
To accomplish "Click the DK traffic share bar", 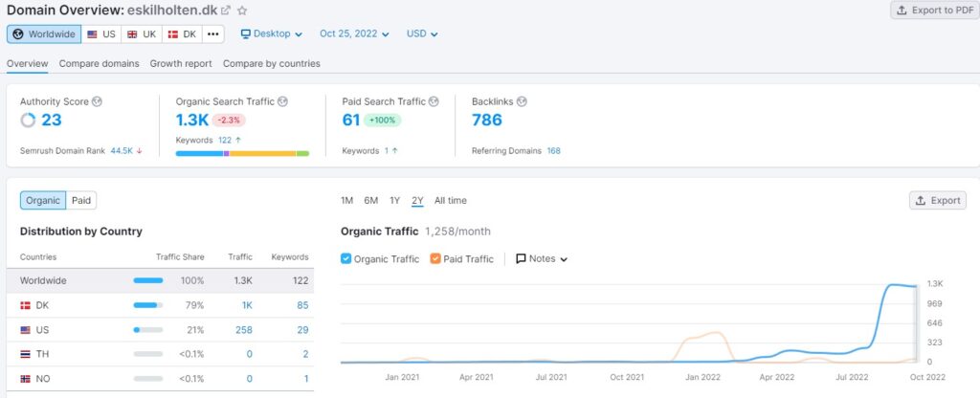I will pos(148,305).
